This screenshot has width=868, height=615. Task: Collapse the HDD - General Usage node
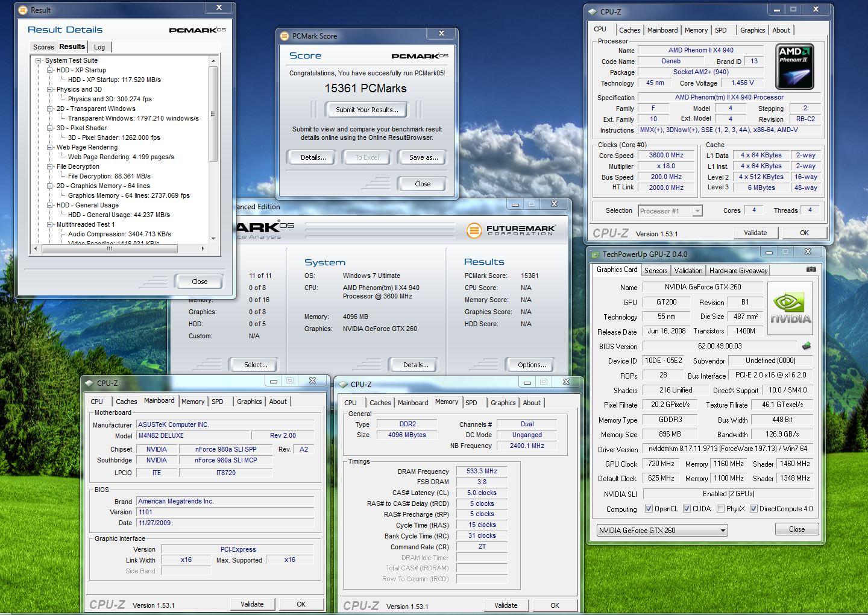50,205
